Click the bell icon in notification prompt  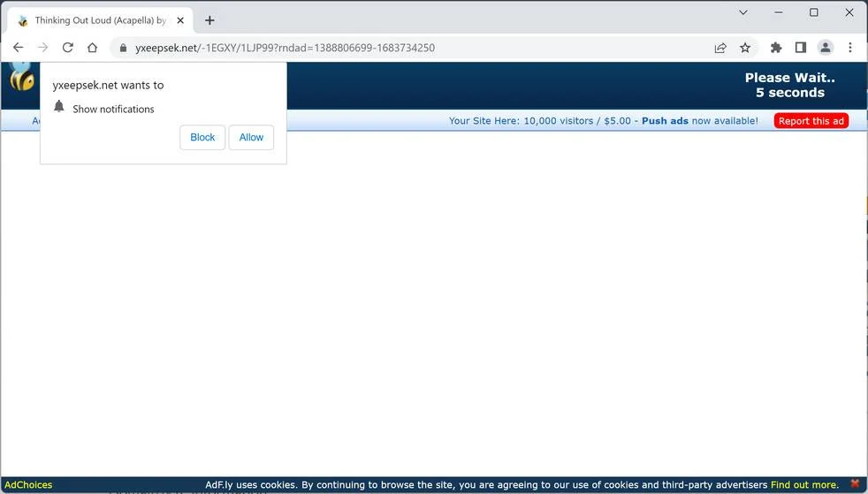59,106
